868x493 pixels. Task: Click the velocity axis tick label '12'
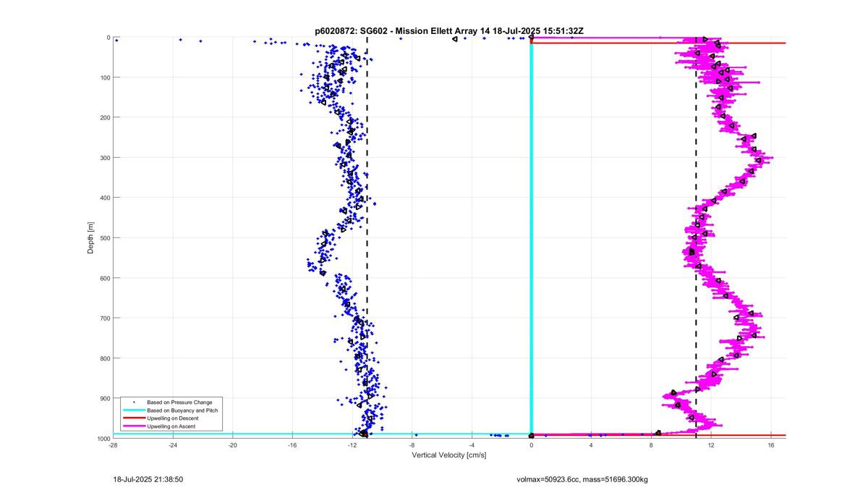711,445
